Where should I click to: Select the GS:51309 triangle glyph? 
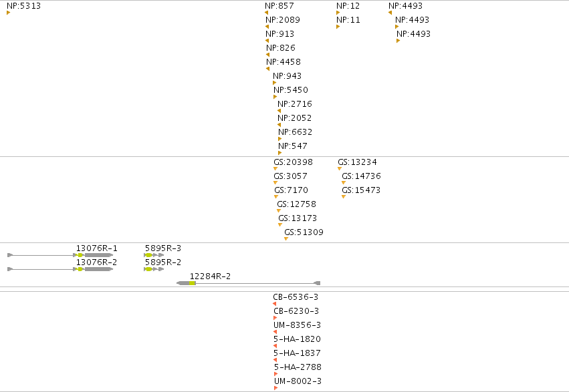[286, 239]
